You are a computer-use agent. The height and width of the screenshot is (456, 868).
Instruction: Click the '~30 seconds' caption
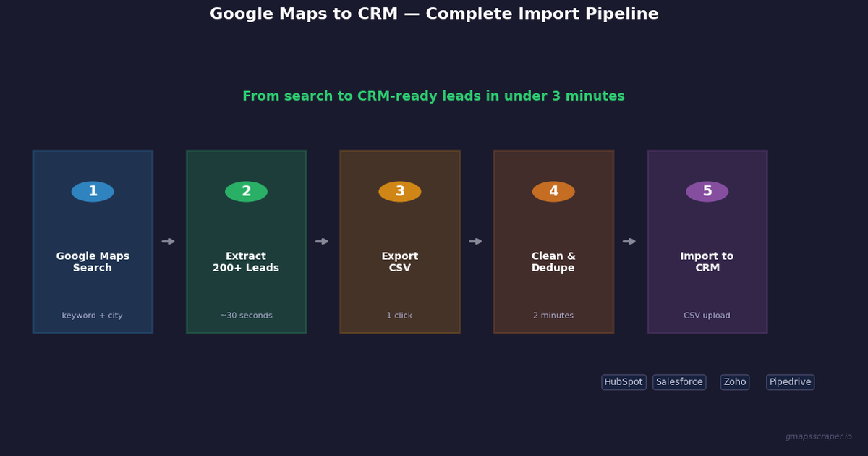pyautogui.click(x=246, y=316)
